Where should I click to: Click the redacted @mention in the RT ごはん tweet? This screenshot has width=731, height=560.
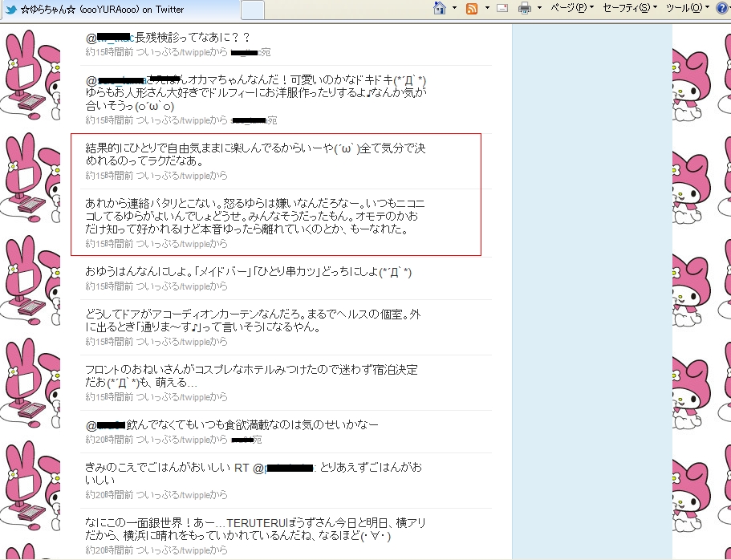point(284,468)
